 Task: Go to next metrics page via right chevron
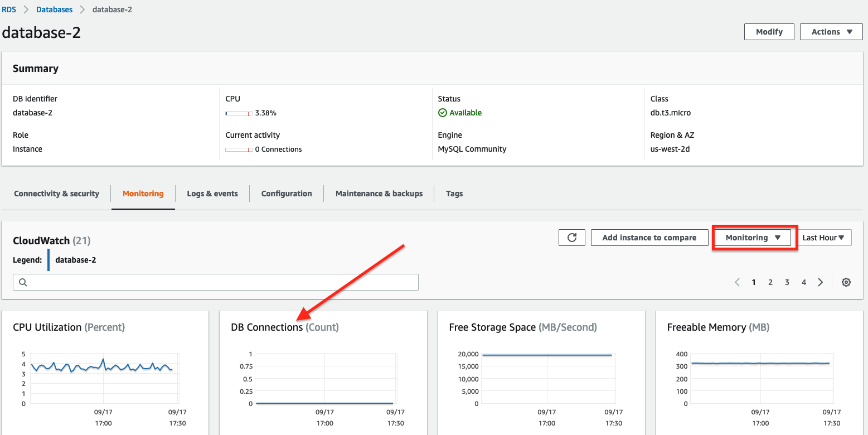(820, 282)
